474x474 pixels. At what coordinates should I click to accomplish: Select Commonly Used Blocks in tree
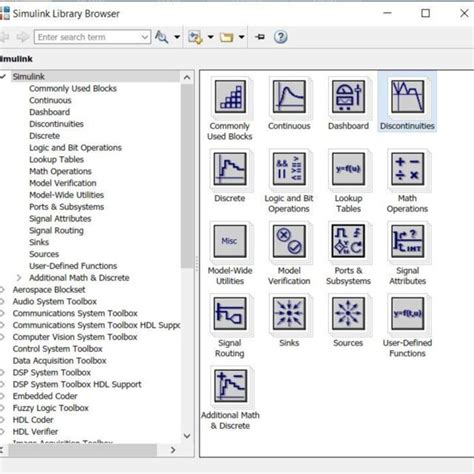click(x=73, y=89)
